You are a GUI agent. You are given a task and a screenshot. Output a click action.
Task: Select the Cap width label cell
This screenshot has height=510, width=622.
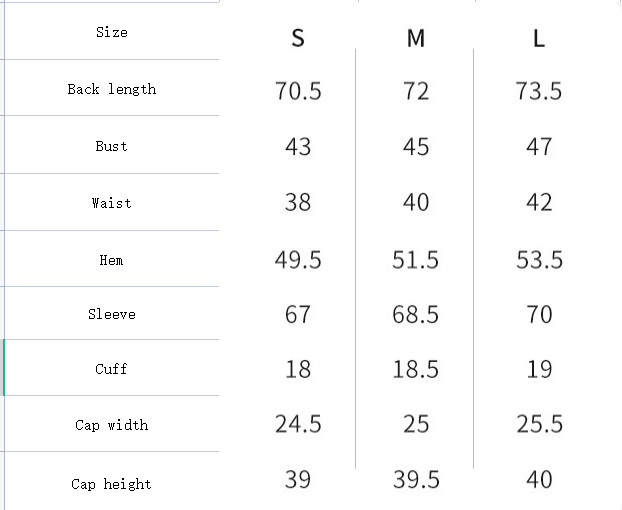click(x=112, y=425)
